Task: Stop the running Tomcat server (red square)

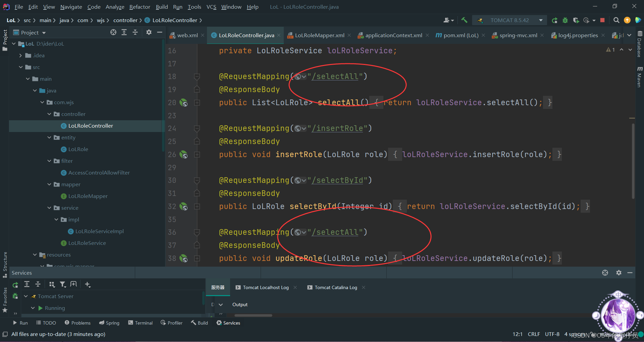Action: pyautogui.click(x=602, y=20)
